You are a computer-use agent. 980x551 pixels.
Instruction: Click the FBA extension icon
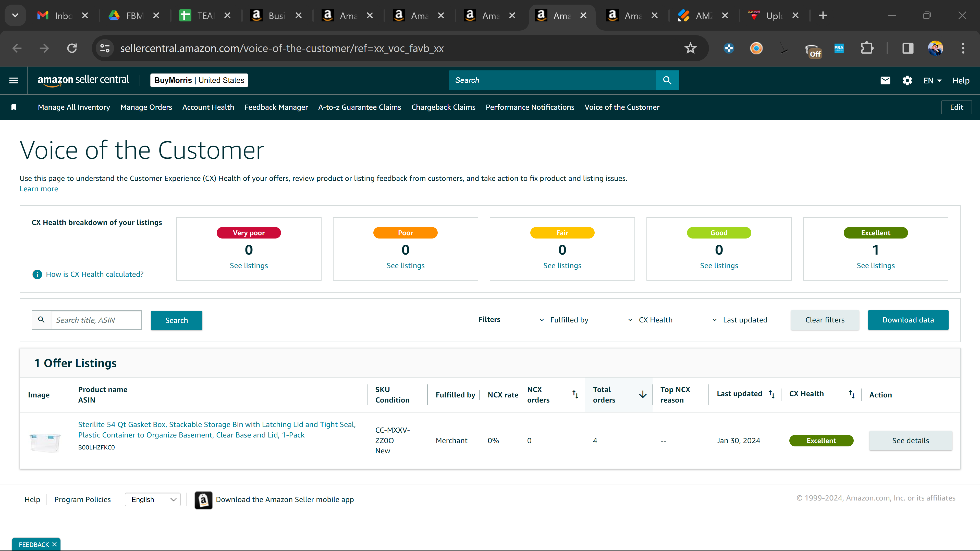coord(839,48)
